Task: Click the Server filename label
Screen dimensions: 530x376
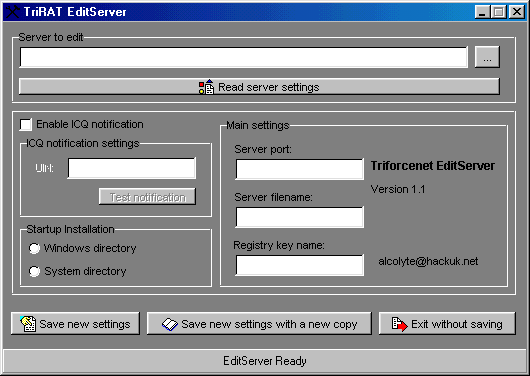Action: (273, 197)
